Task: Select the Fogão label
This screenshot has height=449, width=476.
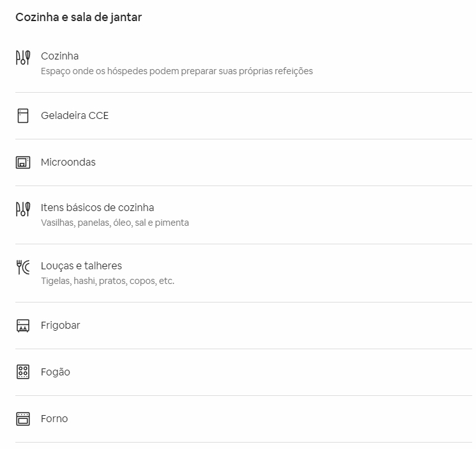Action: point(56,372)
